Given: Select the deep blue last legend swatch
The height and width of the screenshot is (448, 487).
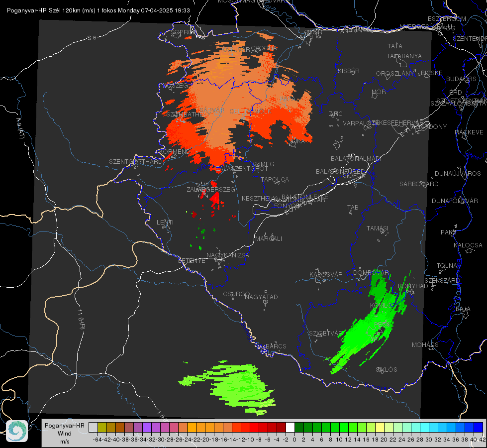Looking at the screenshot, I should [x=479, y=427].
